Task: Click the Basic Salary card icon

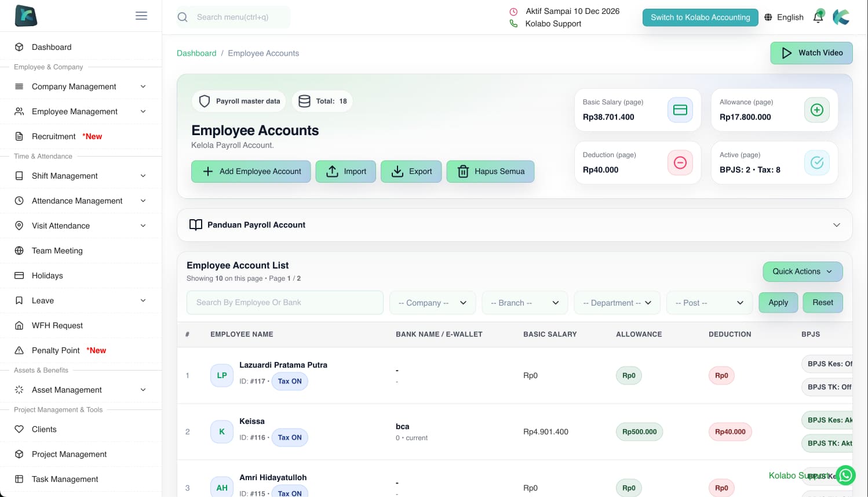Action: pos(680,110)
